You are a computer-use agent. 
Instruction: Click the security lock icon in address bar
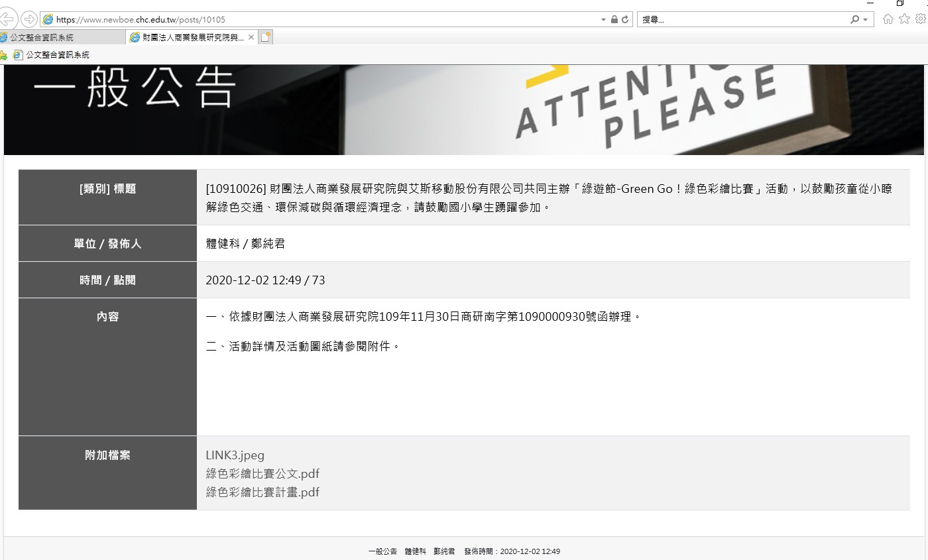coord(614,20)
